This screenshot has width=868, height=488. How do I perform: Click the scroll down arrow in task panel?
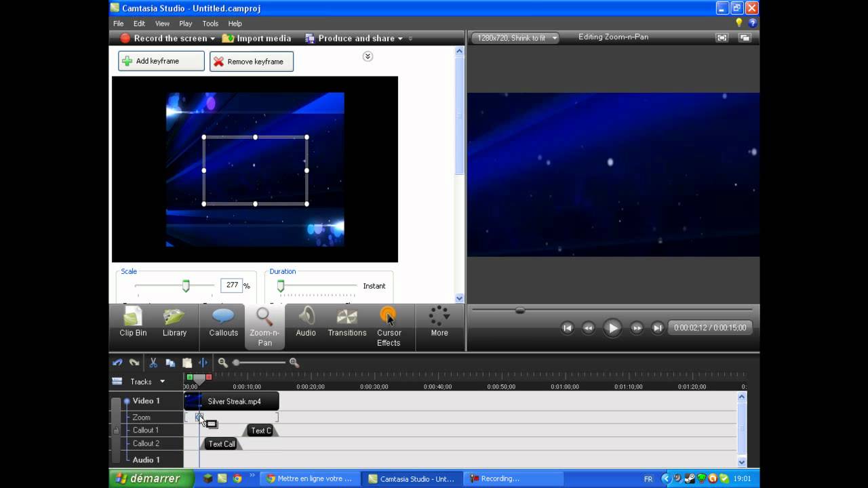[x=459, y=298]
